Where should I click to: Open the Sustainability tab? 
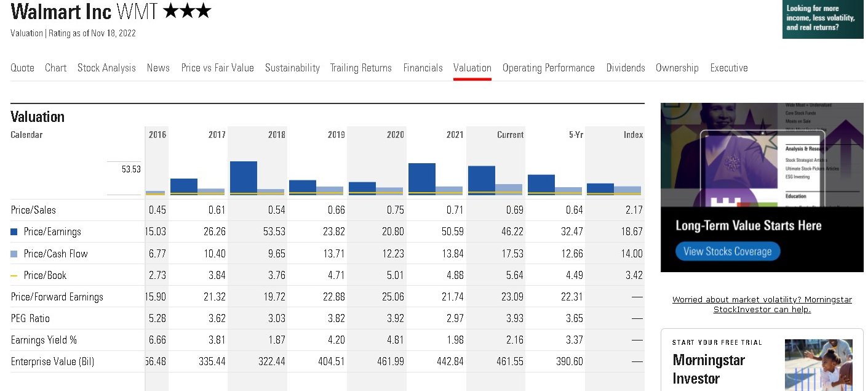(292, 68)
